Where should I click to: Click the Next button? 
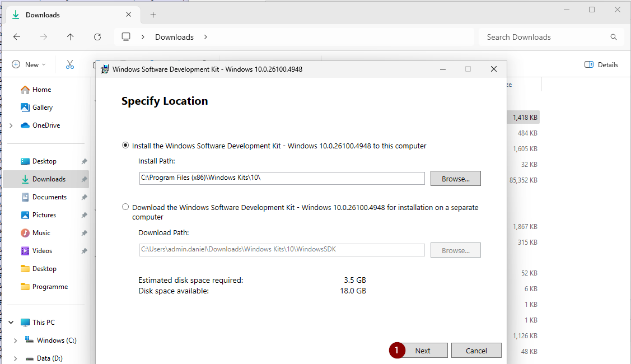[x=423, y=351]
